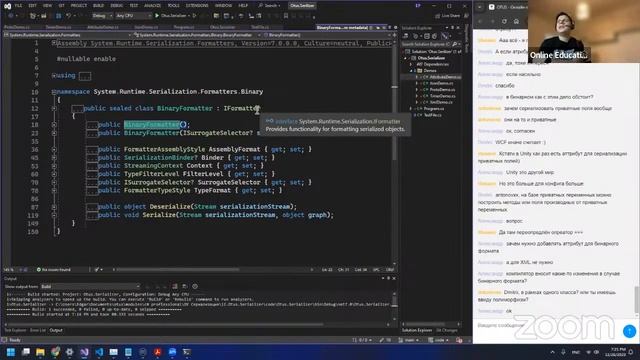Select the Output panel tab
Screen dimensions: 640x360
(x=56, y=330)
